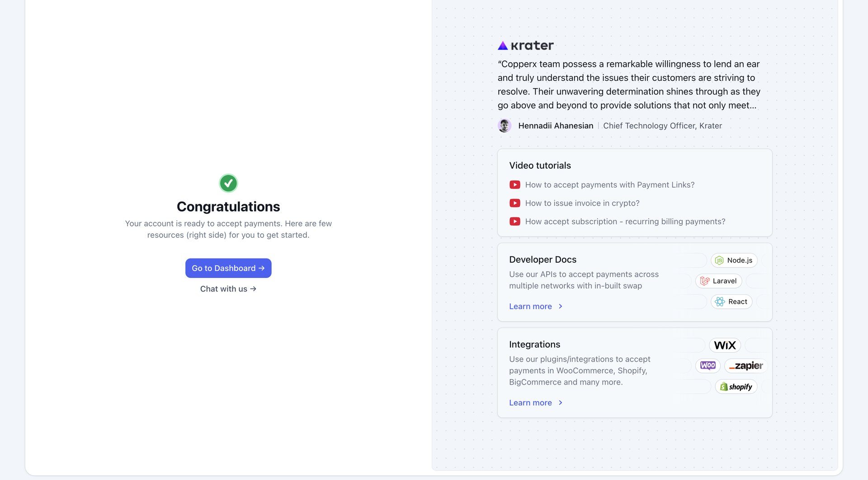Click the Node.js badge icon
The width and height of the screenshot is (868, 480).
[x=720, y=260]
